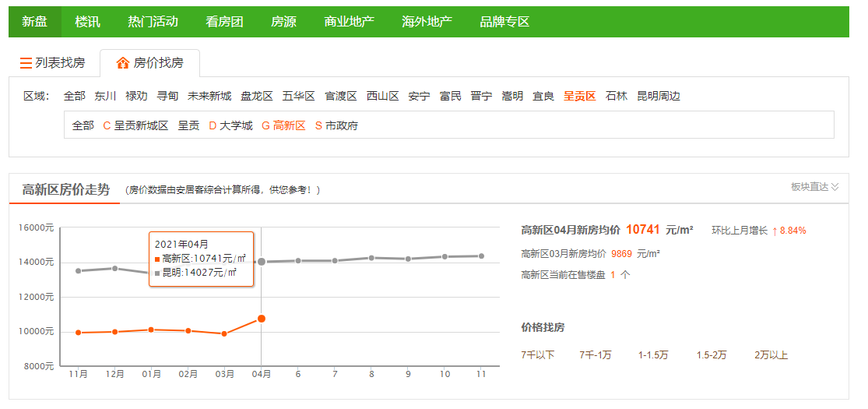Click the list icon beside 列表找房

click(26, 63)
